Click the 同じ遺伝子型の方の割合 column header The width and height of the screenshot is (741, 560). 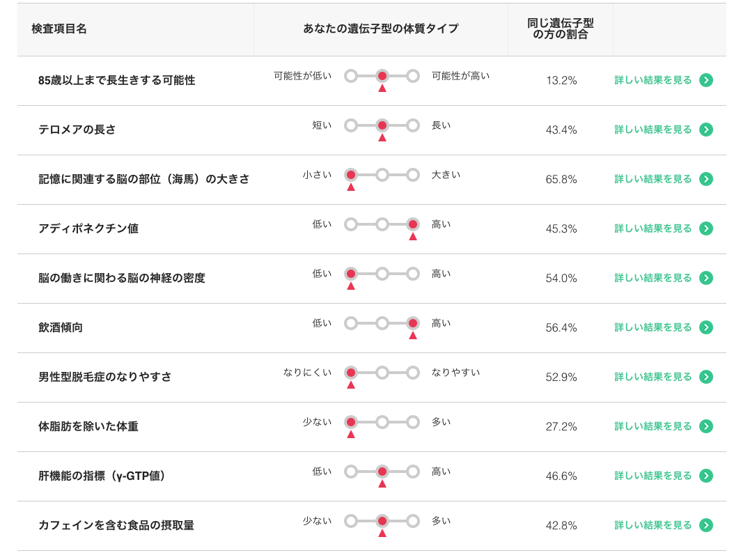[x=560, y=29]
